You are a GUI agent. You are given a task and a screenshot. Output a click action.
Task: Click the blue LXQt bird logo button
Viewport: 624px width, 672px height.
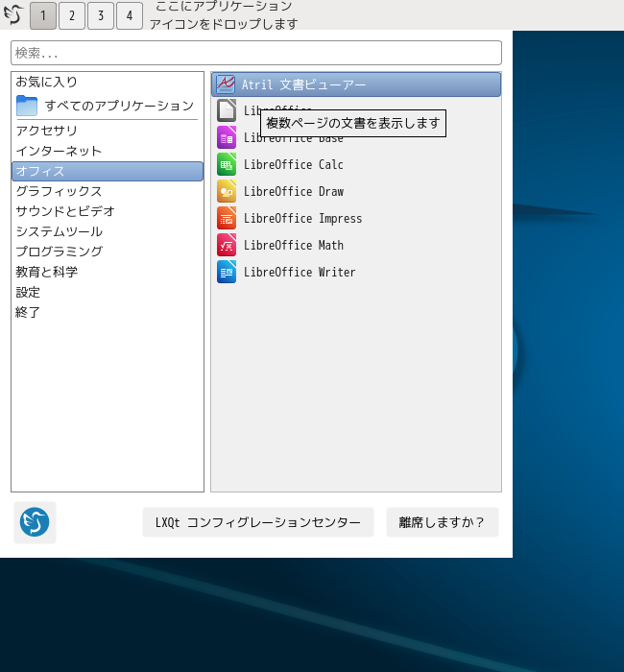point(35,522)
